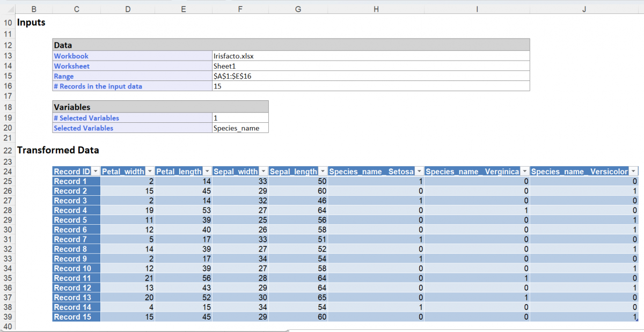This screenshot has width=644, height=332.
Task: Open the Sepal_width filter dropdown arrow
Action: [263, 172]
